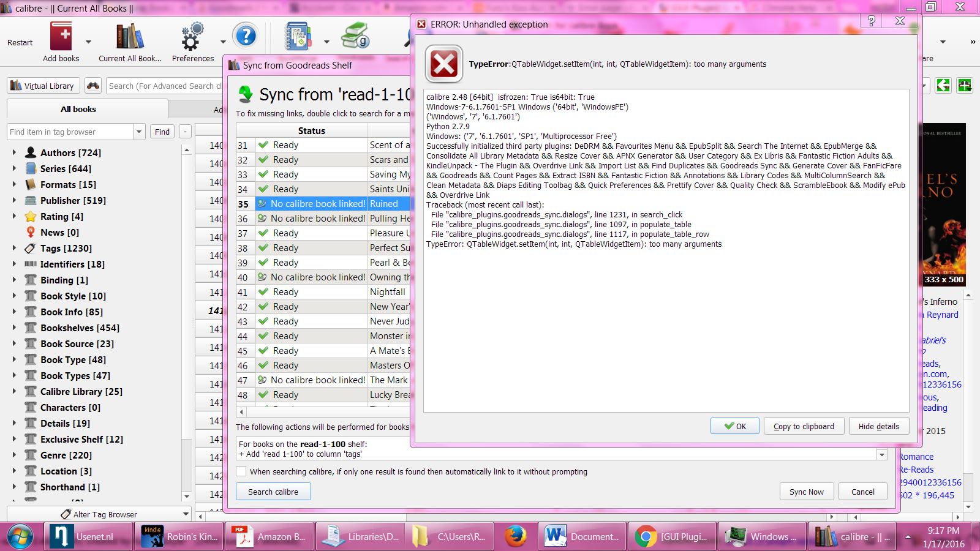Click the Genre column icon in tag browser
This screenshot has height=551, width=980.
pos(31,455)
